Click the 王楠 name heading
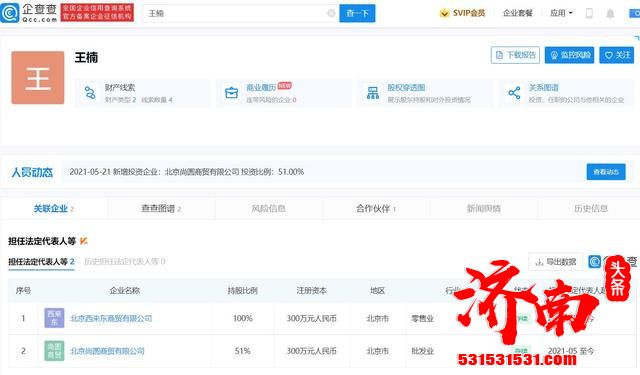Viewport: 640px width, 375px height. tap(86, 58)
